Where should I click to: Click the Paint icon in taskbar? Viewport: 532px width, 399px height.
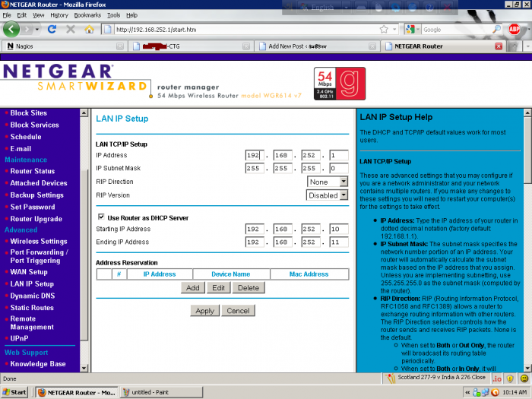coord(126,393)
